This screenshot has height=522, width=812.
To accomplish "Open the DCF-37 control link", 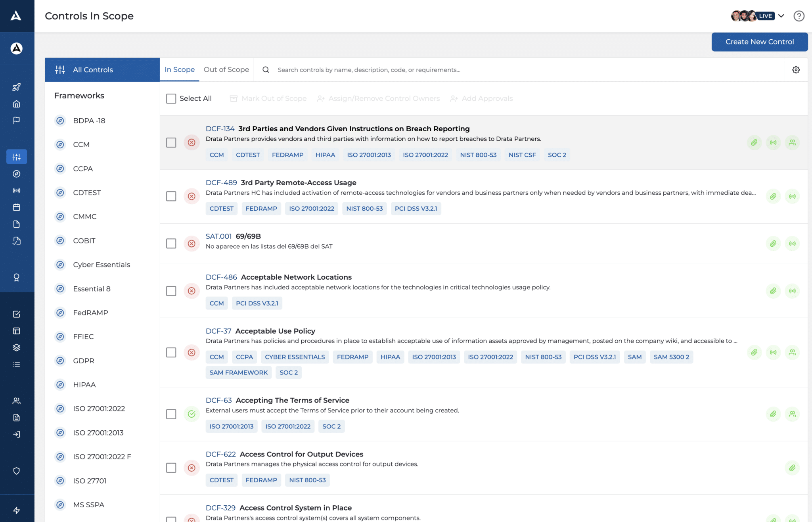I will coord(218,331).
